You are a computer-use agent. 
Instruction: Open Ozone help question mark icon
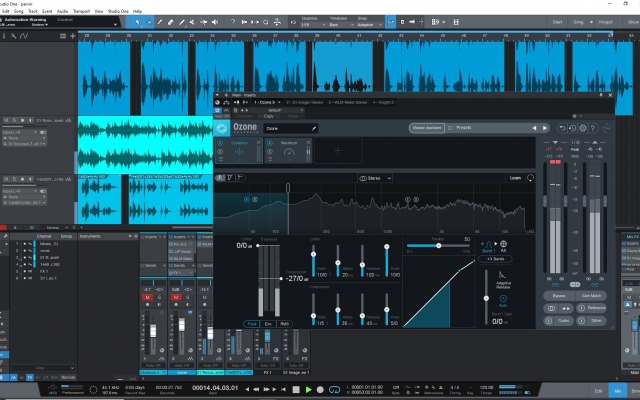[593, 128]
